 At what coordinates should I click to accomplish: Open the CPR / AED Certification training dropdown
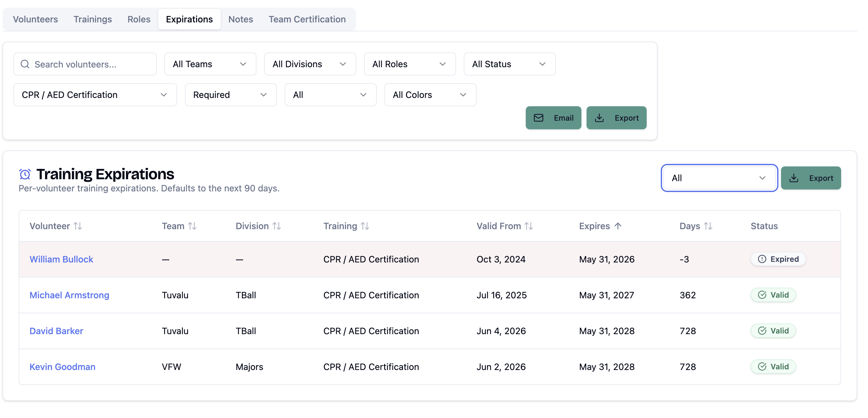[x=95, y=95]
